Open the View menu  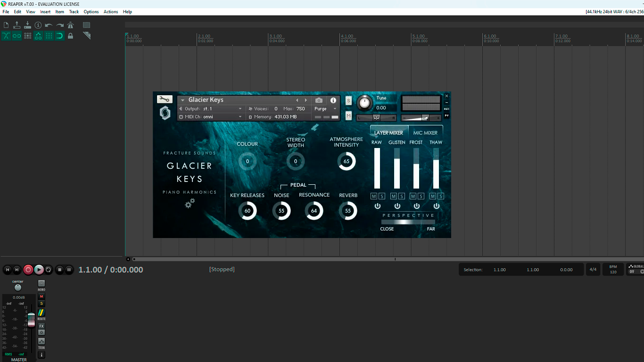tap(31, 12)
